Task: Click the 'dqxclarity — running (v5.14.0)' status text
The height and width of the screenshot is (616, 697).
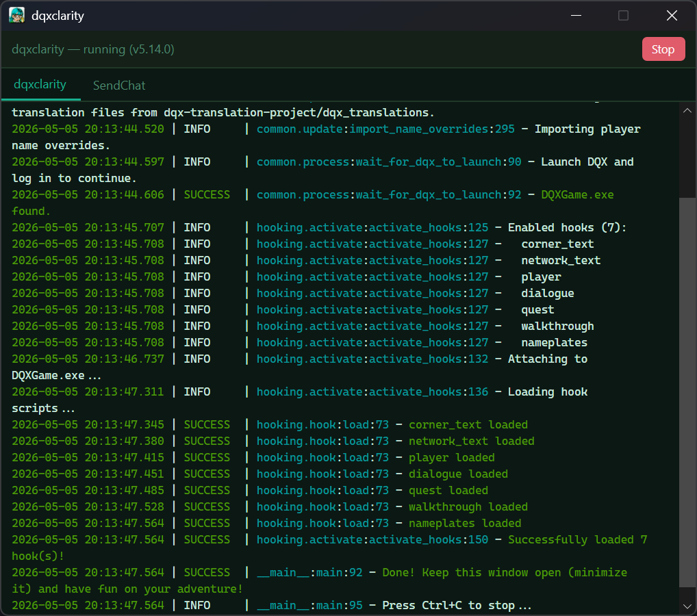Action: click(93, 49)
